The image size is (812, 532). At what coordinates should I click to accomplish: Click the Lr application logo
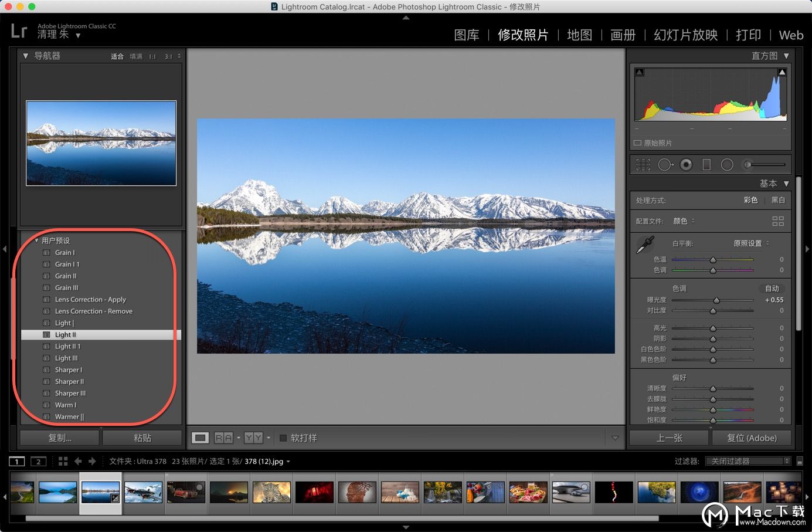pos(19,31)
